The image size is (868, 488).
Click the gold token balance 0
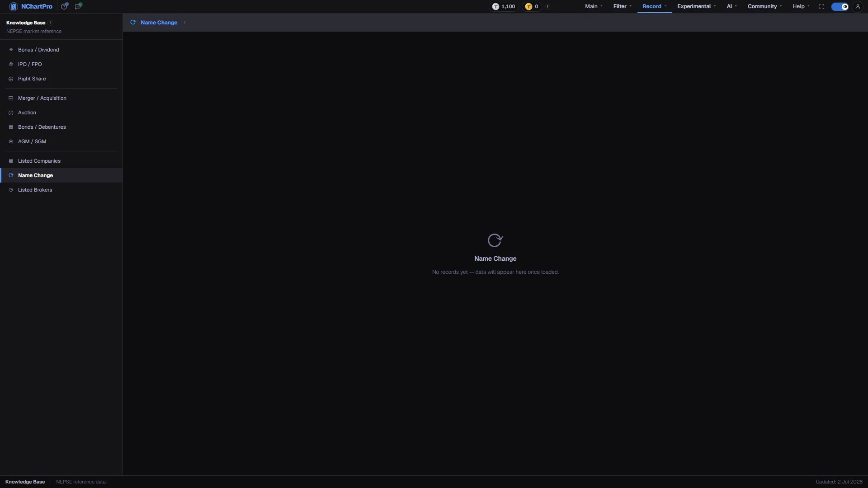tap(532, 6)
